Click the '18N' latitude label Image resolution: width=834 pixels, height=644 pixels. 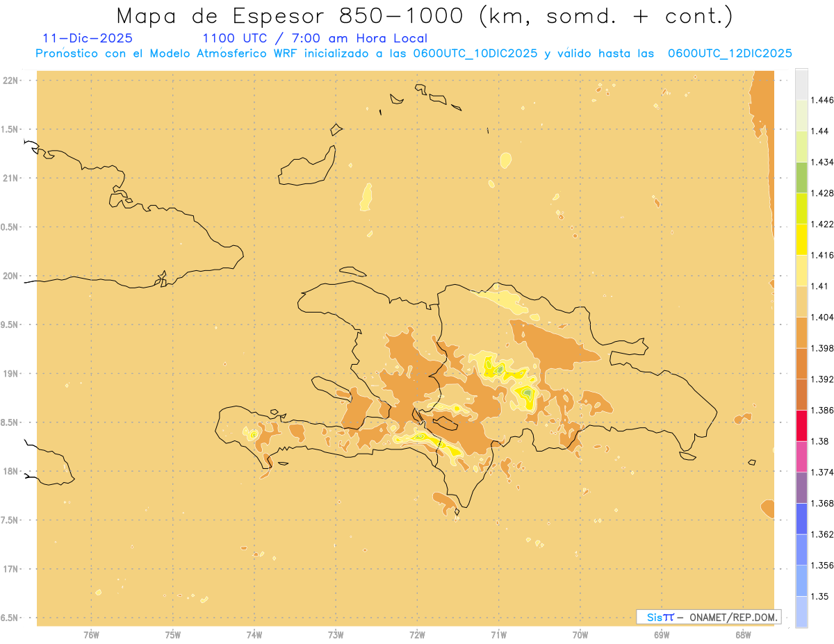coord(11,471)
